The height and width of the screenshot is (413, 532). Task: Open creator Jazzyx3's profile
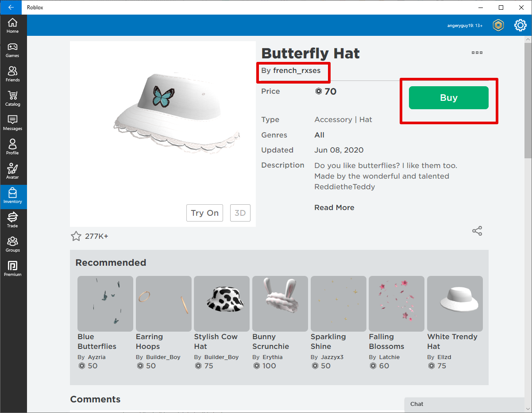332,357
